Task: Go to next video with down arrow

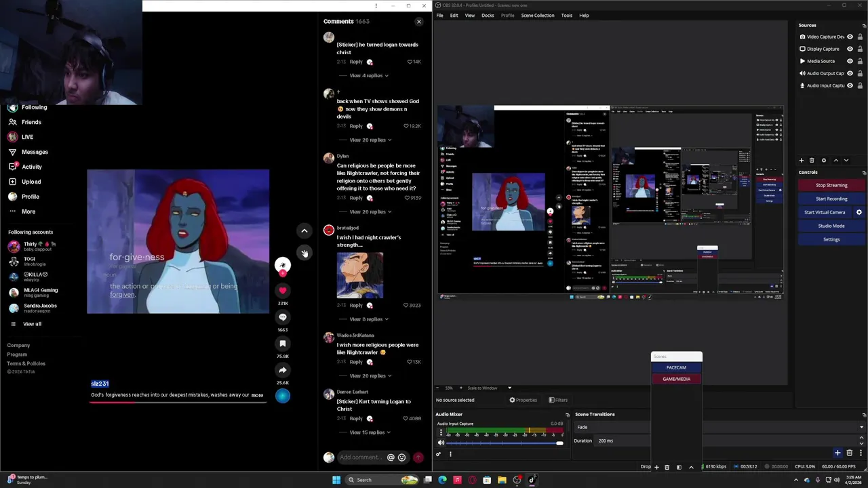Action: pos(304,253)
